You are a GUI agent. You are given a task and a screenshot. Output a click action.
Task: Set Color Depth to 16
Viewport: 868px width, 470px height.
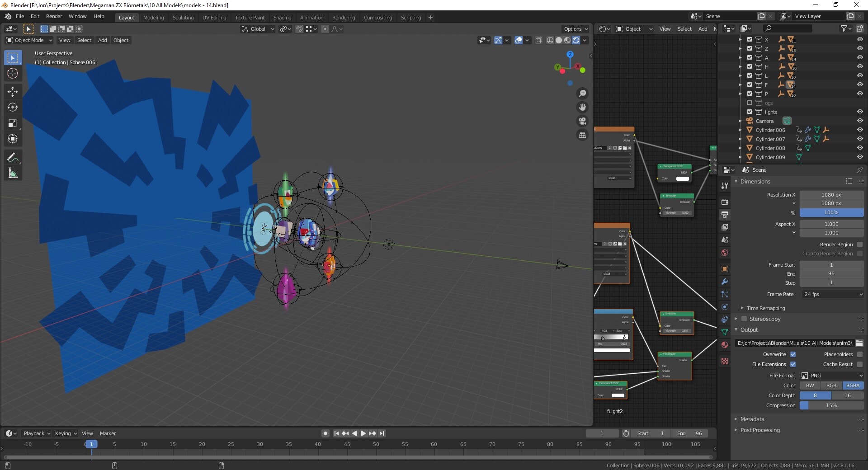[x=848, y=395]
